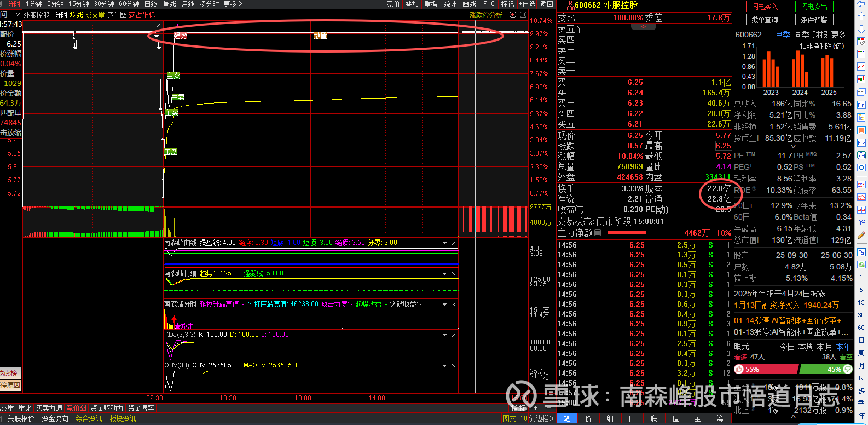The height and width of the screenshot is (425, 868).
Task: Select the 资金流向 bottom tab
Action: (55, 418)
